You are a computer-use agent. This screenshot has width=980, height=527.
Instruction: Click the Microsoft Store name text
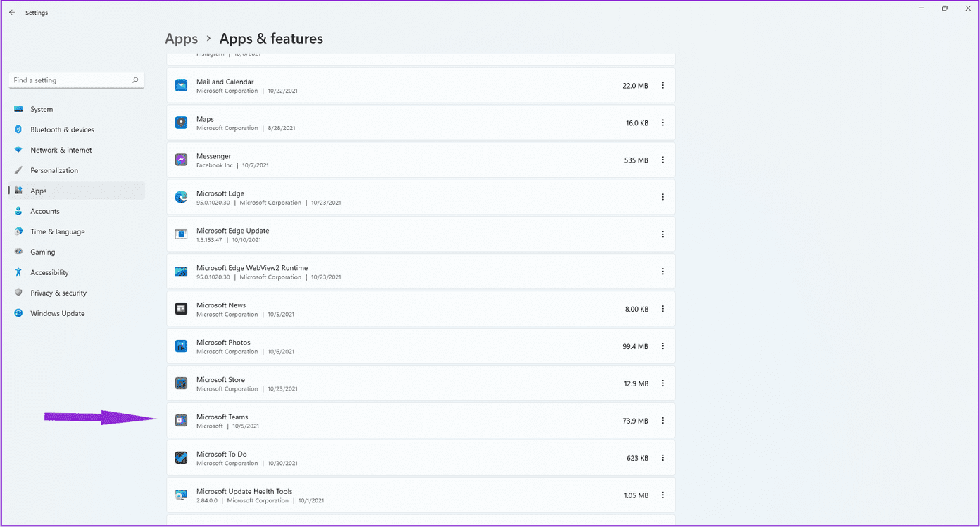pos(221,380)
